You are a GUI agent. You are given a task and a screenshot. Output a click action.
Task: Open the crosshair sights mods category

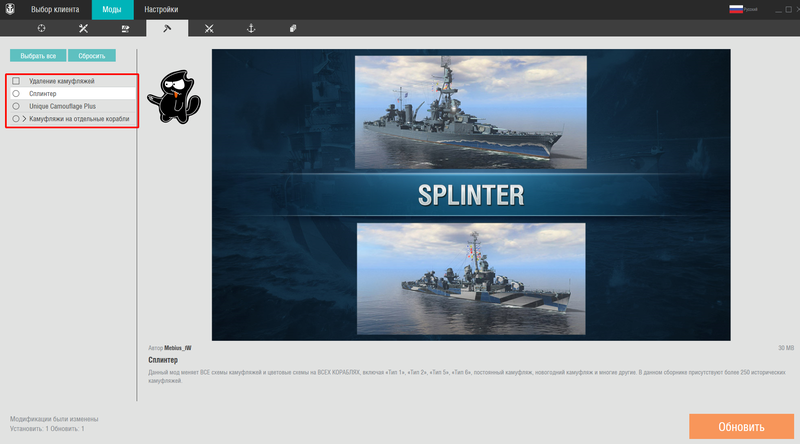click(x=41, y=28)
